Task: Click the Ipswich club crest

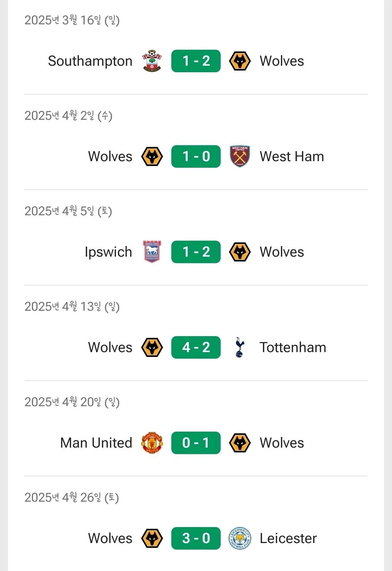Action: pyautogui.click(x=152, y=252)
